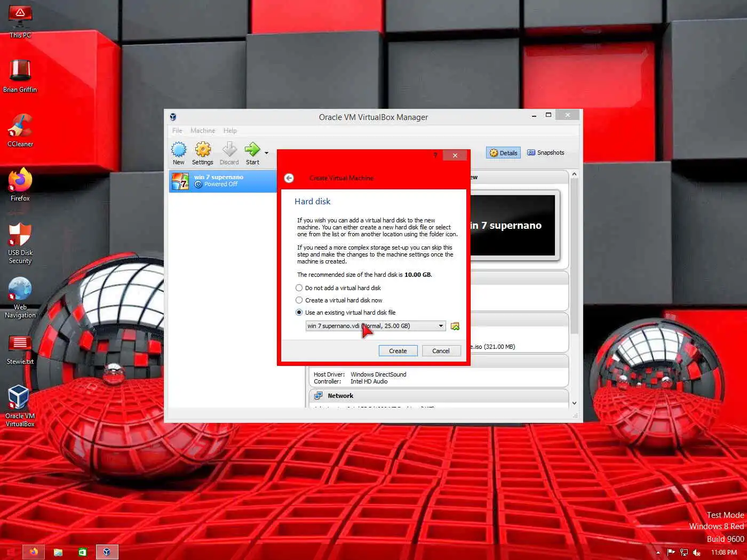747x560 pixels.
Task: Click the Network section icon
Action: coord(319,396)
